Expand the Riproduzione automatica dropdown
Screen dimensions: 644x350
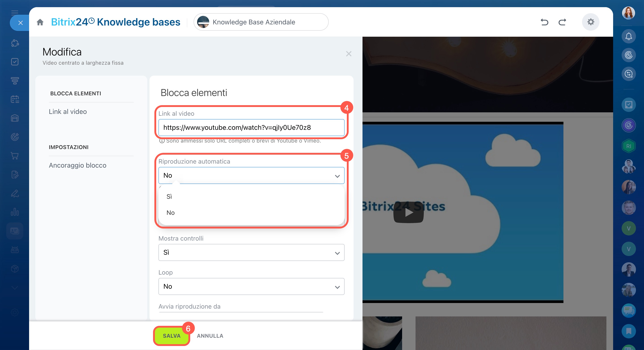tap(251, 175)
